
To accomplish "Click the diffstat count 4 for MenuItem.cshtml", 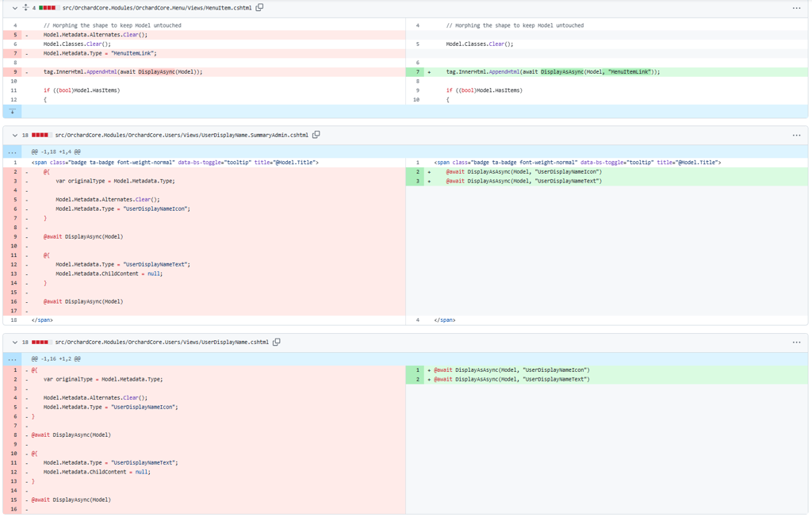I will pos(34,8).
